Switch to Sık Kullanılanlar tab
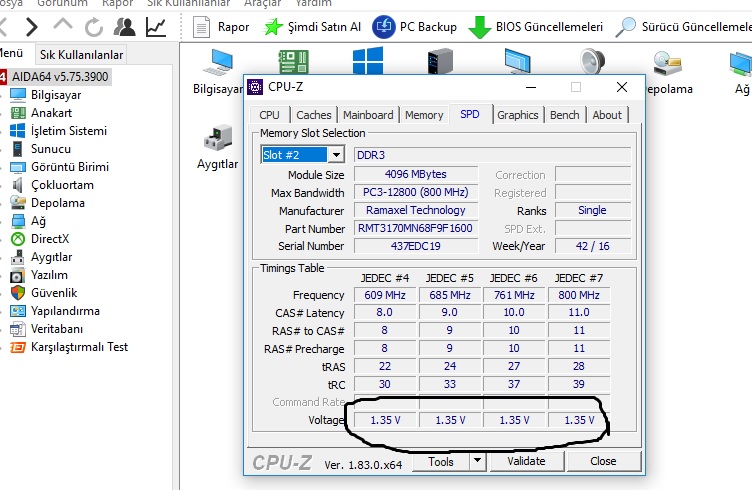752x490 pixels. (x=82, y=55)
